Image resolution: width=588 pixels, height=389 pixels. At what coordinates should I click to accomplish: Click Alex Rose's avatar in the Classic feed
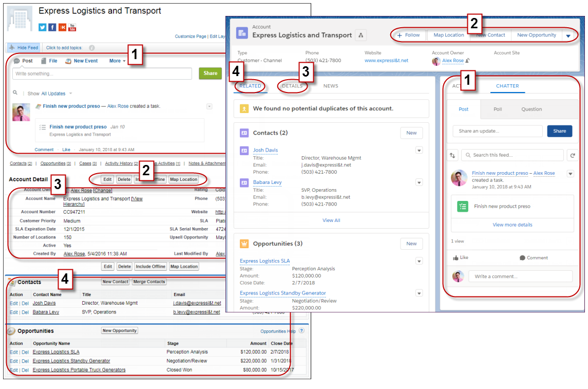point(21,112)
